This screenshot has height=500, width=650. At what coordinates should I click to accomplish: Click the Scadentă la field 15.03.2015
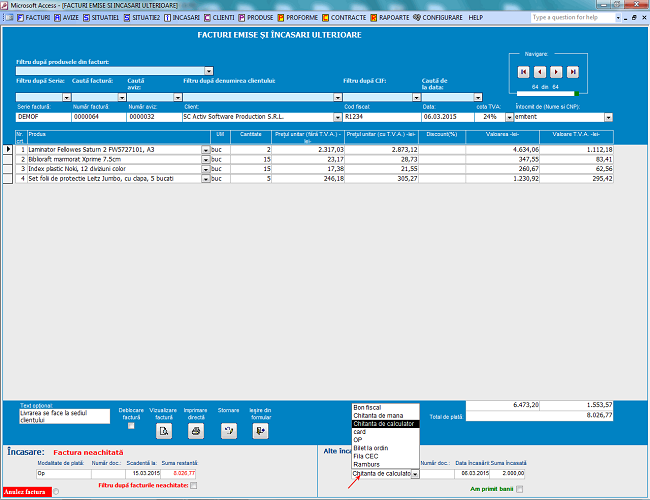pyautogui.click(x=143, y=473)
